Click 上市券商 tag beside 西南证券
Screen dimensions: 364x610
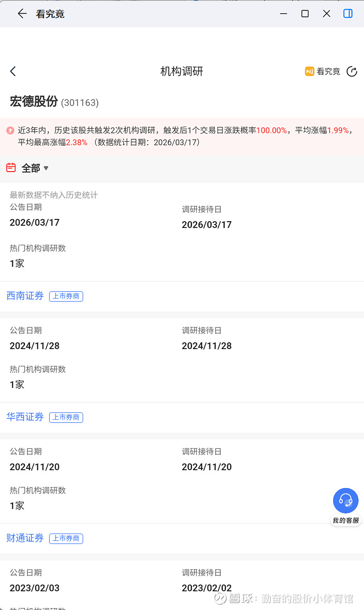coord(66,296)
